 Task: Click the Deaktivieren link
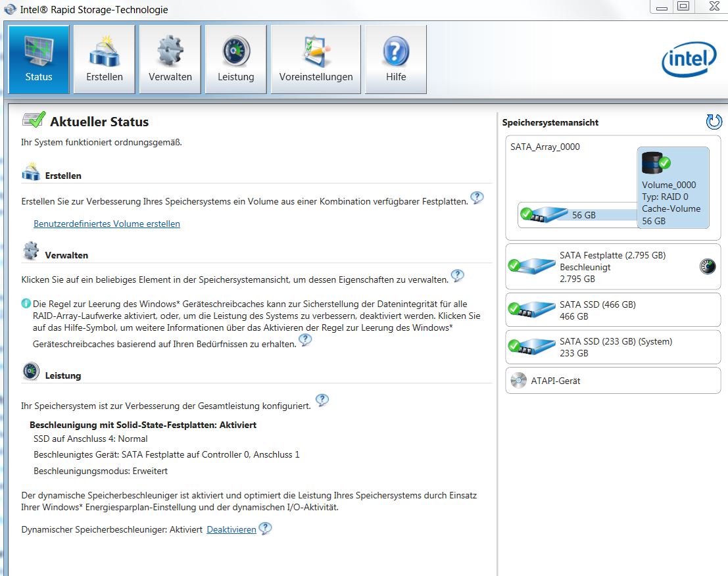(x=231, y=529)
